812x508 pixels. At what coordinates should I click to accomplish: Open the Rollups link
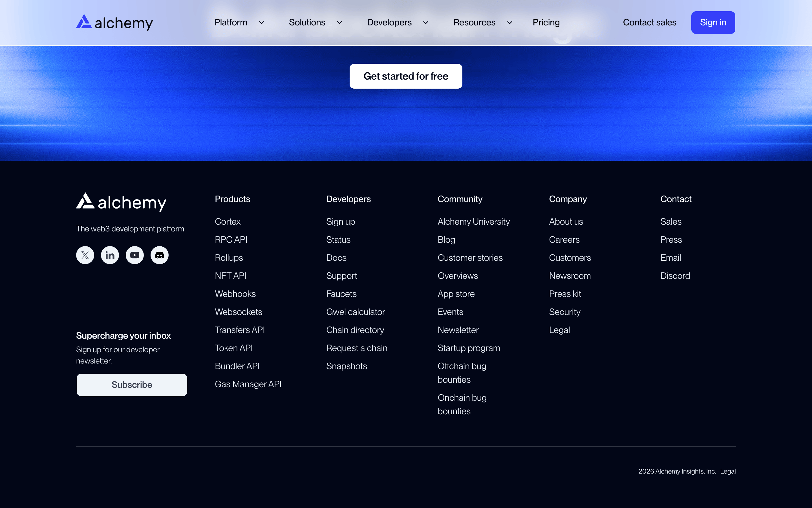(x=229, y=258)
